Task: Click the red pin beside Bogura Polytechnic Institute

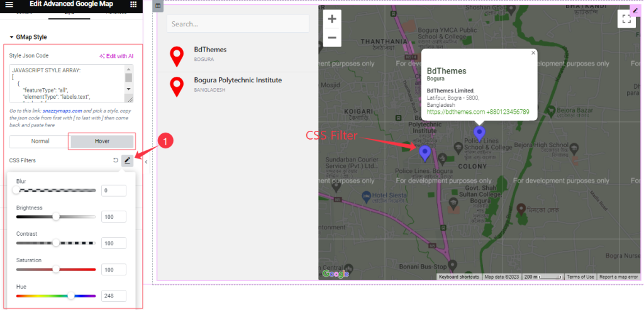Action: pyautogui.click(x=177, y=87)
